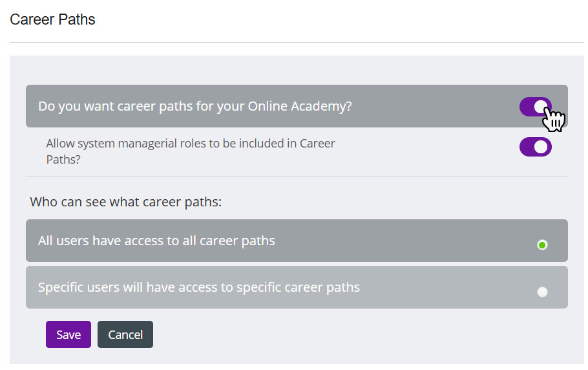Click the white knob of the managerial roles switch
588x370 pixels.
click(541, 147)
